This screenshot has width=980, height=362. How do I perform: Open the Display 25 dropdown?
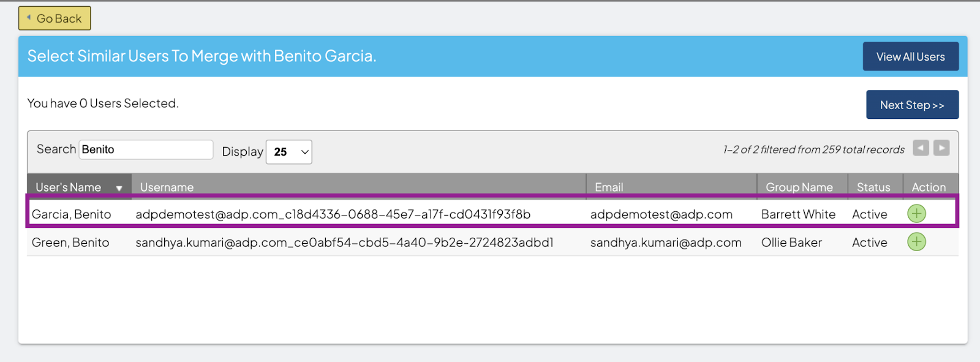(288, 152)
